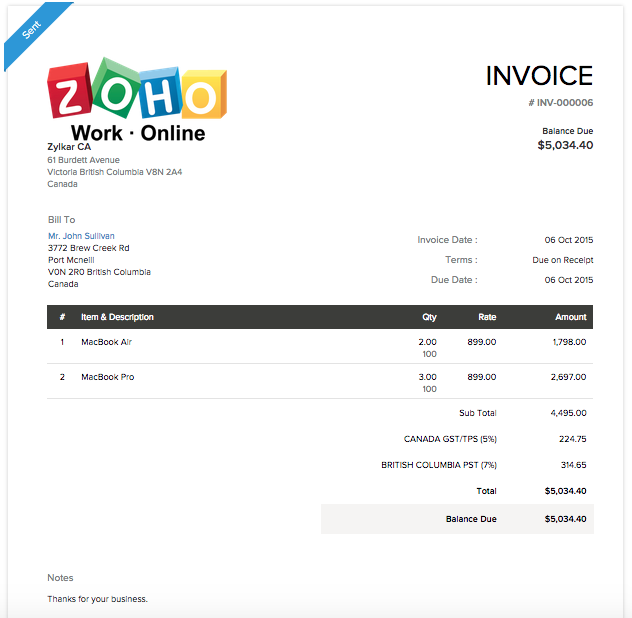Select the Due on Receipt terms value

click(x=563, y=260)
